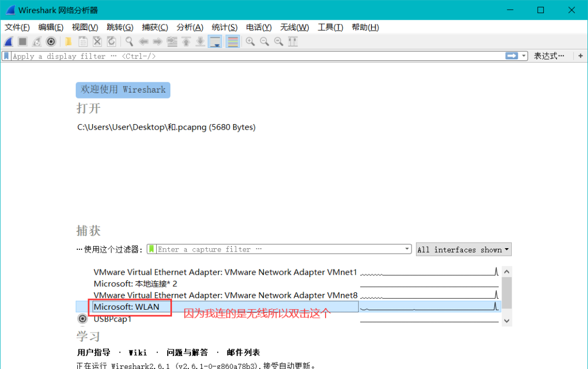Jump to the first packet

pos(186,41)
